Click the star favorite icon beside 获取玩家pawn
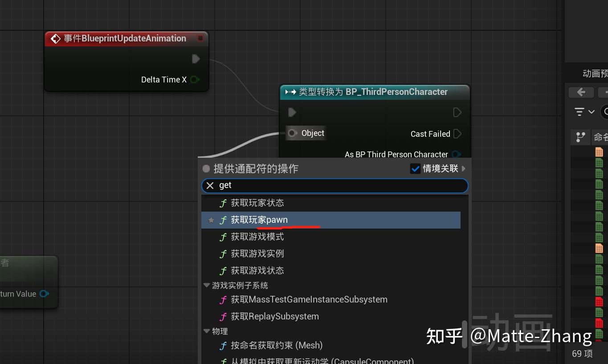This screenshot has width=608, height=364. pos(211,220)
